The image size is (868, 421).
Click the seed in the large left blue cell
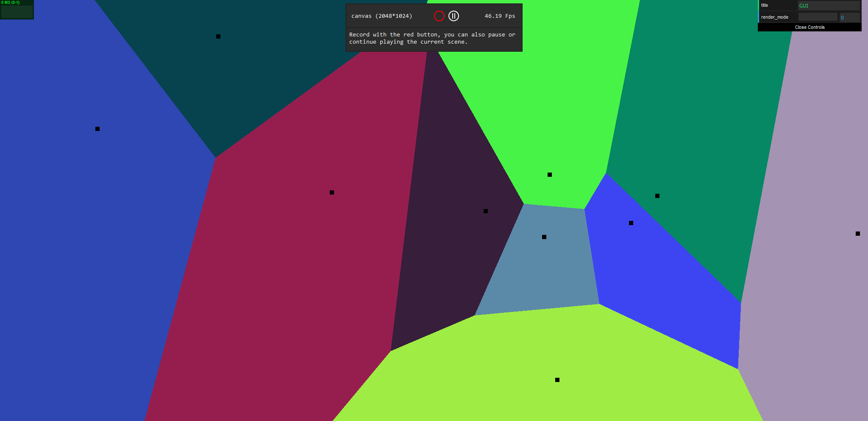pyautogui.click(x=97, y=129)
